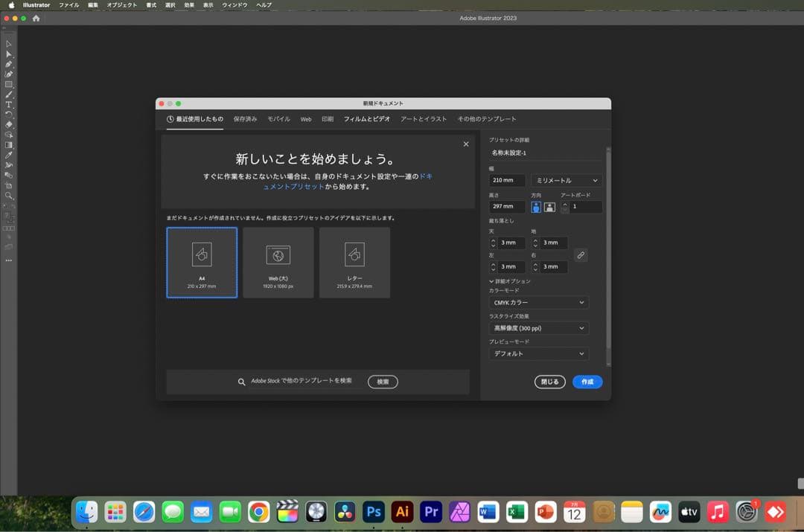Viewport: 804px width, 532px height.
Task: Select the Pen tool
Action: click(x=9, y=64)
